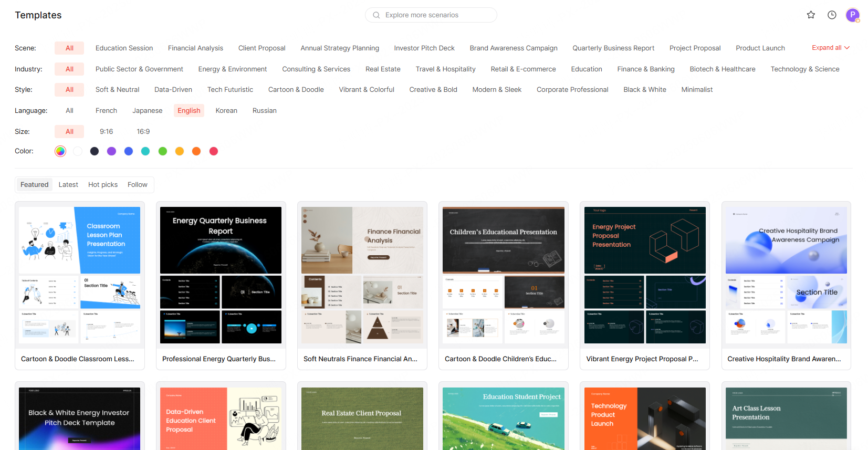The image size is (868, 450).
Task: Open the history clock icon
Action: pos(832,15)
